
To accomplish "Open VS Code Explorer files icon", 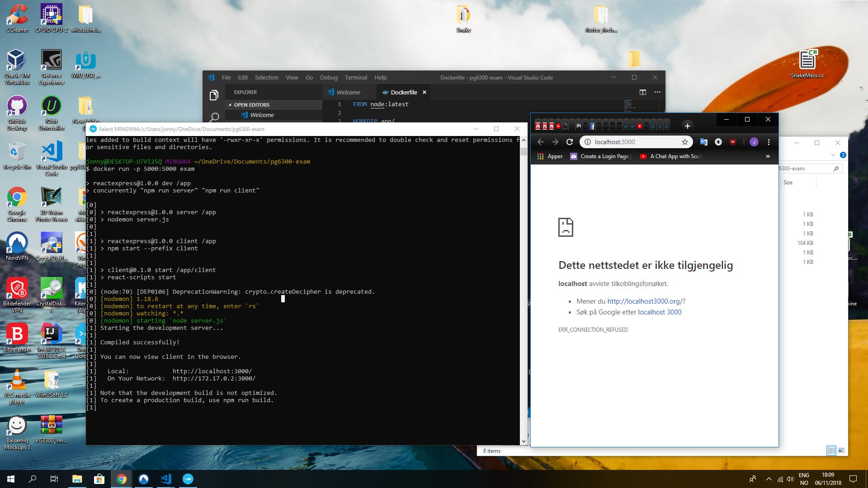I will coord(214,95).
